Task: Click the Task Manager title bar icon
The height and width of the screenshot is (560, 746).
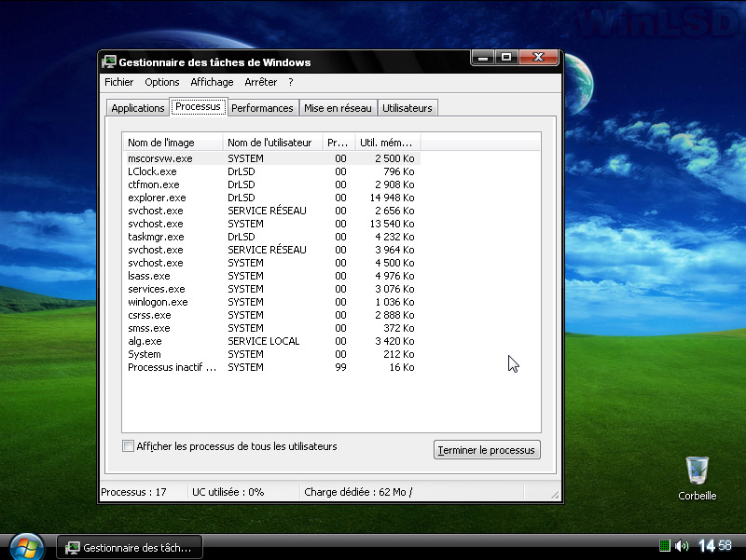Action: [x=108, y=61]
